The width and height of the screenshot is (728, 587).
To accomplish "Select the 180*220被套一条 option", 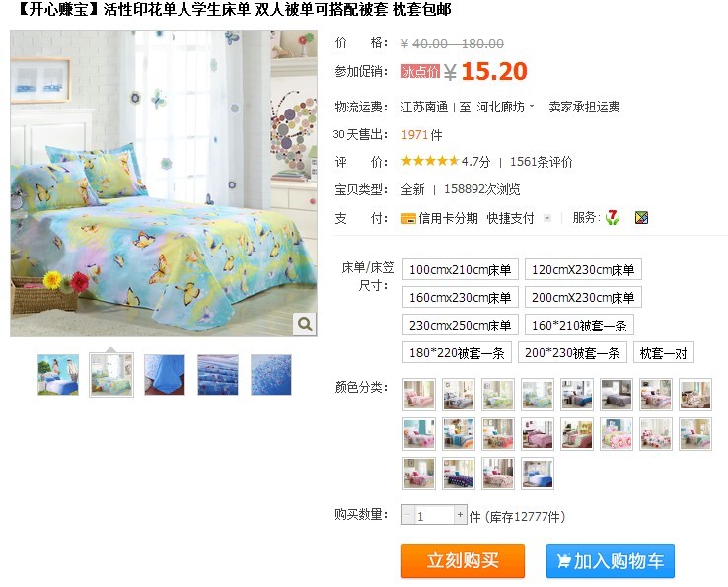I will (457, 353).
